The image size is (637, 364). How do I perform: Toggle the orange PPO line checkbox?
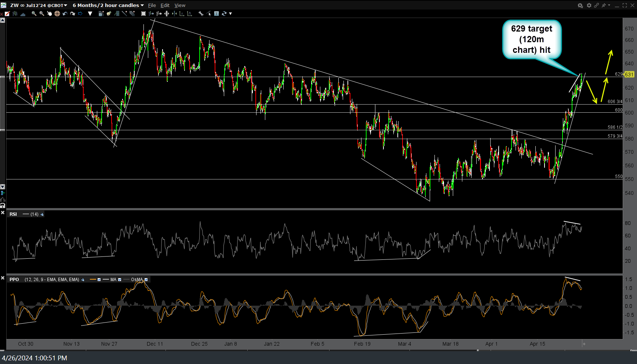tap(99, 280)
